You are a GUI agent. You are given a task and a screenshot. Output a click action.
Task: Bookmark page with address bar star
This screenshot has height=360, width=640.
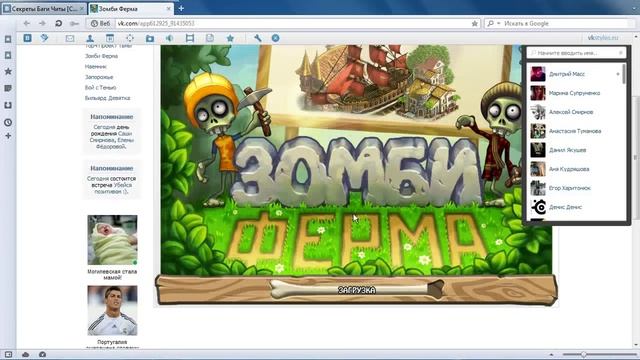pyautogui.click(x=475, y=24)
